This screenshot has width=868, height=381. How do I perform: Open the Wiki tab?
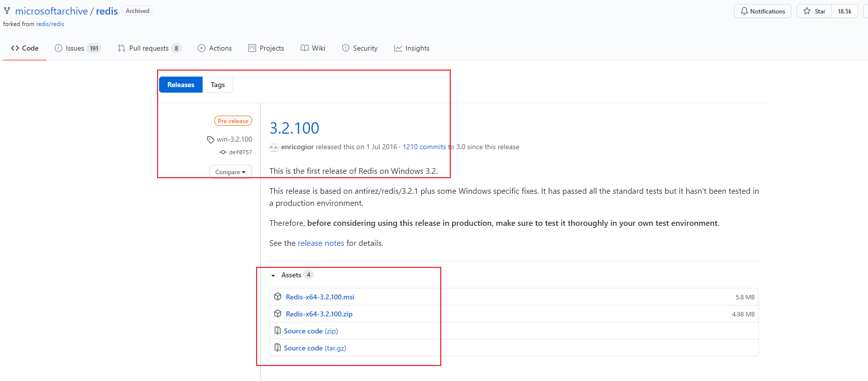pyautogui.click(x=313, y=48)
